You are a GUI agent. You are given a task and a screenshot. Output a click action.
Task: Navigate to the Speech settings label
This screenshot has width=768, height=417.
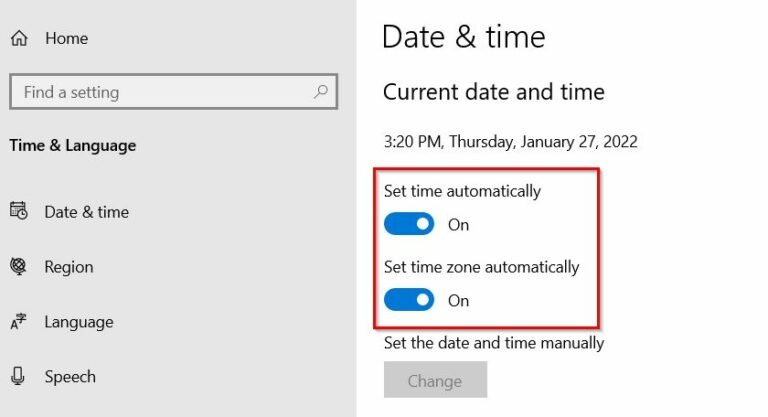point(70,377)
